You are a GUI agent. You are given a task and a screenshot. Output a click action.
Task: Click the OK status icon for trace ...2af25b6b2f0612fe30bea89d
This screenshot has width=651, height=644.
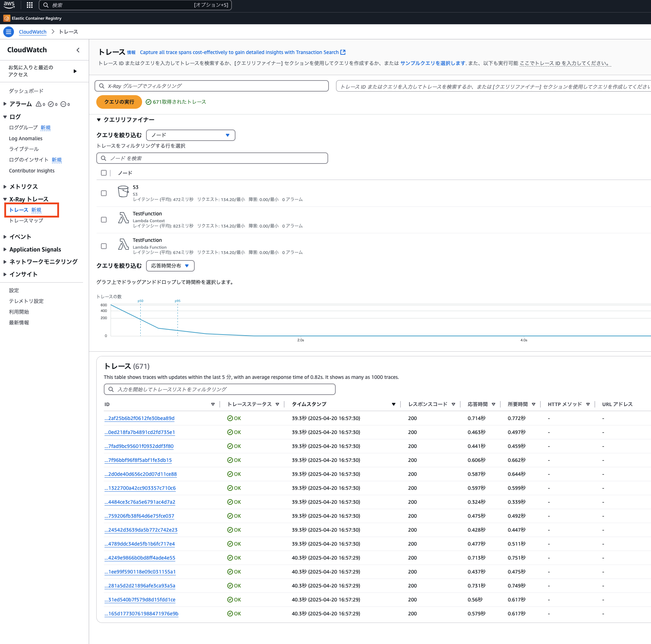[230, 418]
